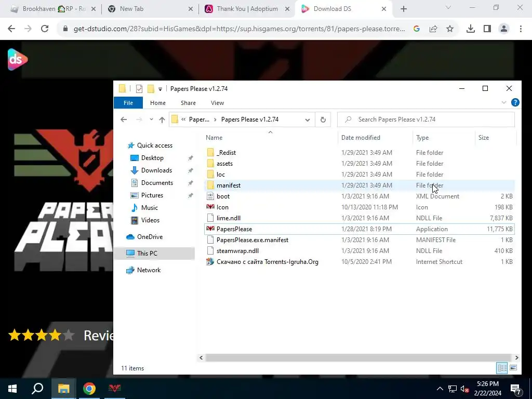Show hidden breadcrumb parent folders chevron

183,119
